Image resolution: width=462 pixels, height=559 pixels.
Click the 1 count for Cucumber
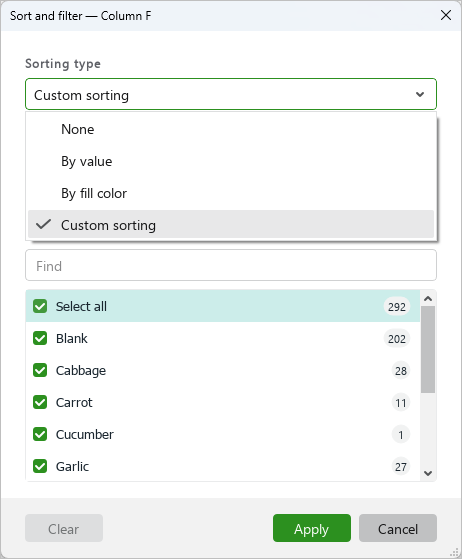pyautogui.click(x=401, y=435)
